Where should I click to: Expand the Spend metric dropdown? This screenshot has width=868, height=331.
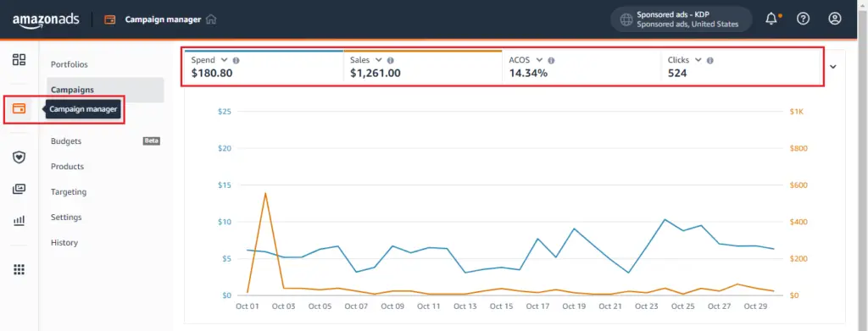[x=224, y=59]
